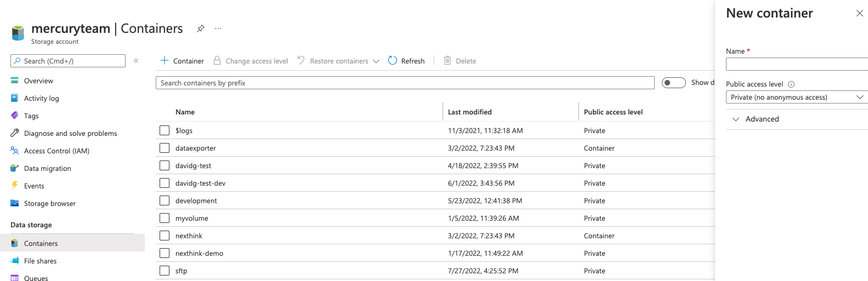The width and height of the screenshot is (868, 281).
Task: Click the Refresh toolbar icon
Action: coord(393,61)
